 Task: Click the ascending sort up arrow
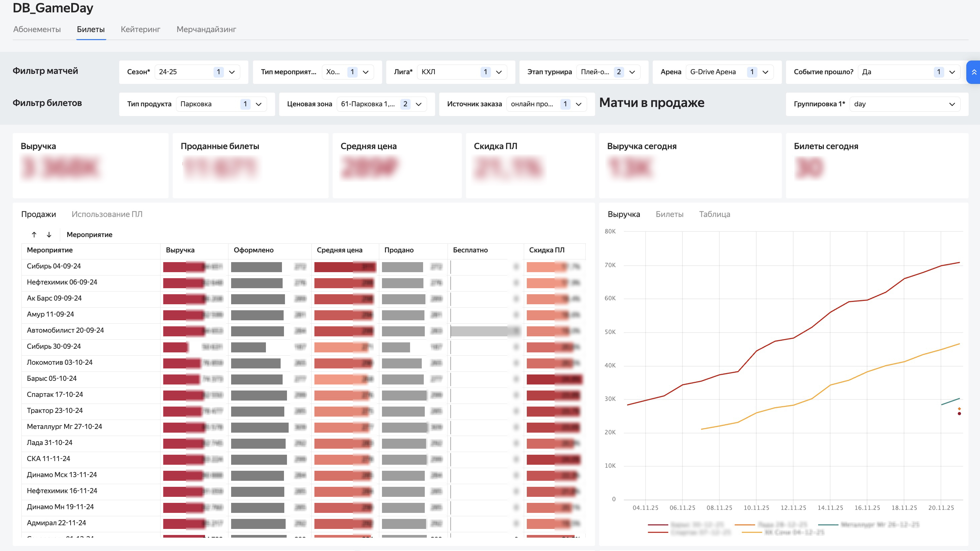click(x=34, y=235)
